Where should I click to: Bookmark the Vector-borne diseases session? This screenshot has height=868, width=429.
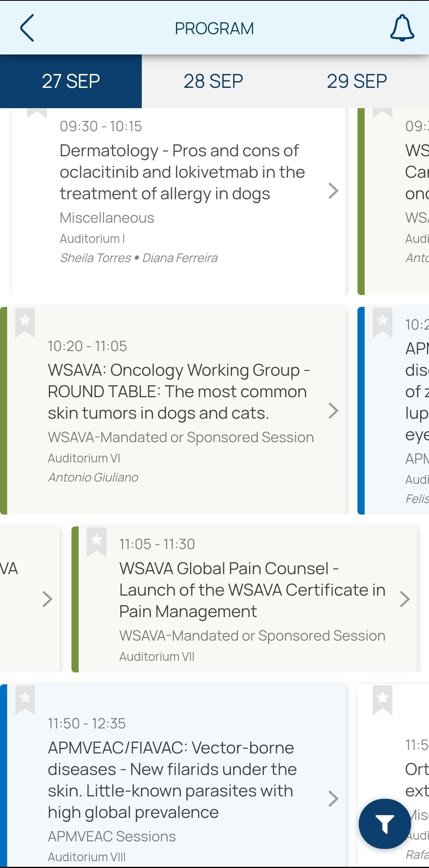click(25, 700)
